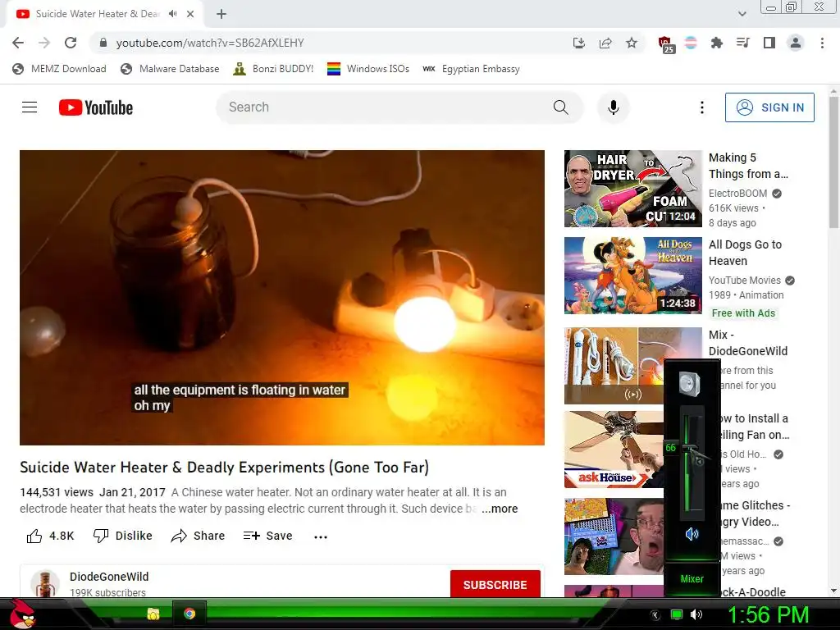Screen dimensions: 840x630
Task: Open the Windows ISOs bookmark
Action: tap(368, 69)
